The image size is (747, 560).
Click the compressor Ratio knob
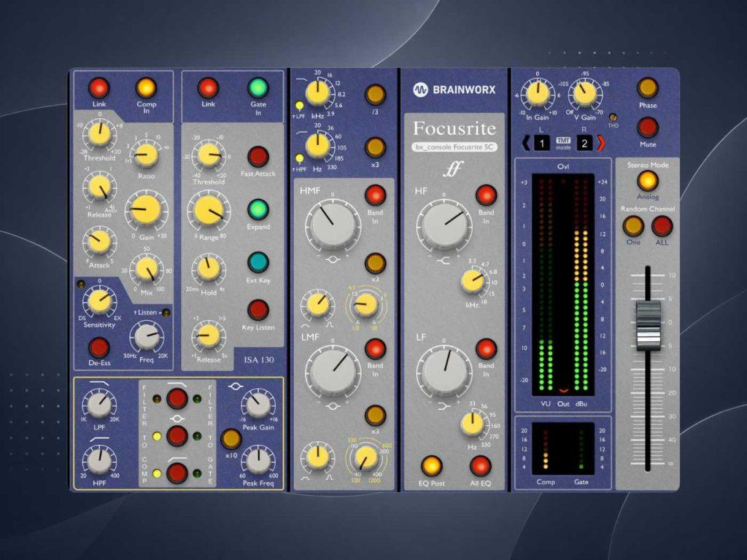146,155
